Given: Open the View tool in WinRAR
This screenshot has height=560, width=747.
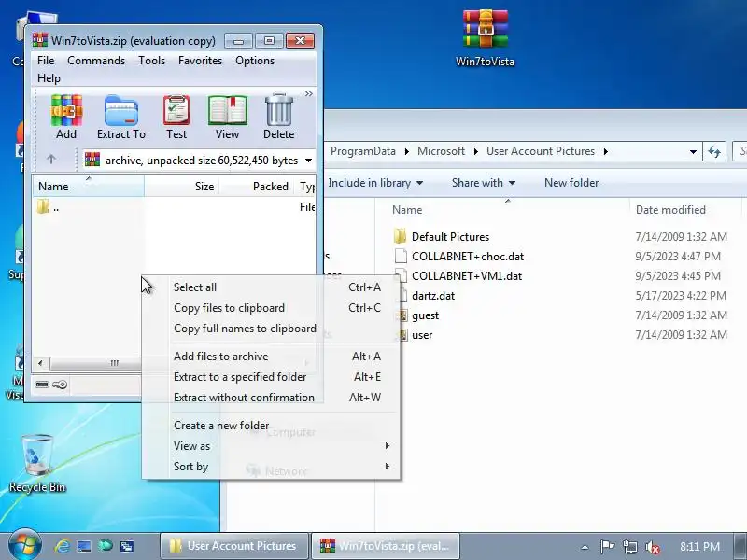Looking at the screenshot, I should tap(227, 118).
